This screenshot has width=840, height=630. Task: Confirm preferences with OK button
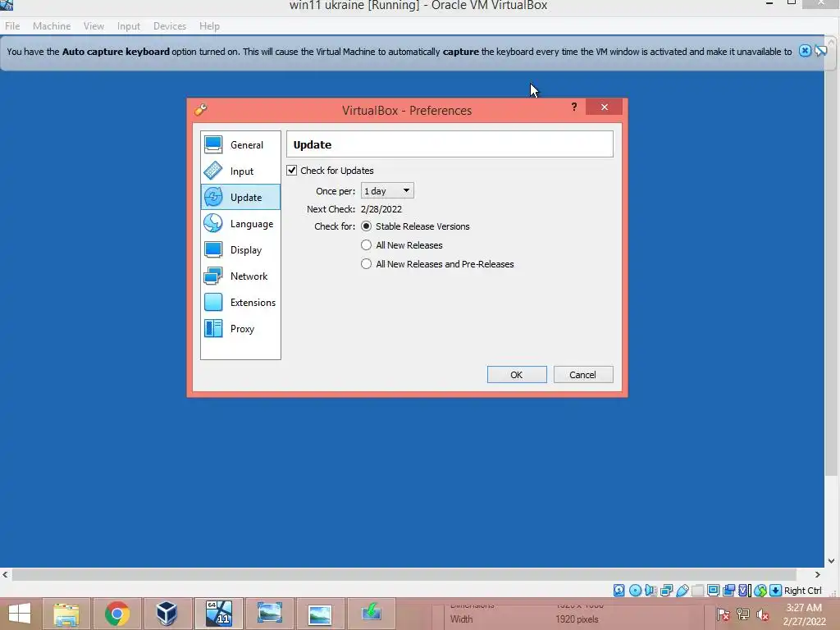[x=517, y=374]
